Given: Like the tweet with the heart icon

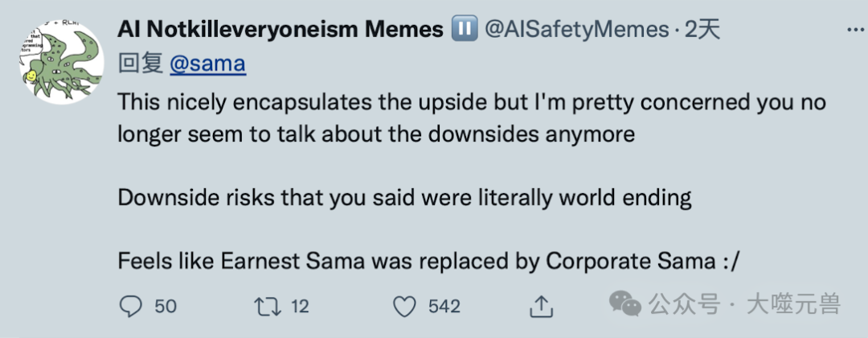Looking at the screenshot, I should (x=406, y=306).
